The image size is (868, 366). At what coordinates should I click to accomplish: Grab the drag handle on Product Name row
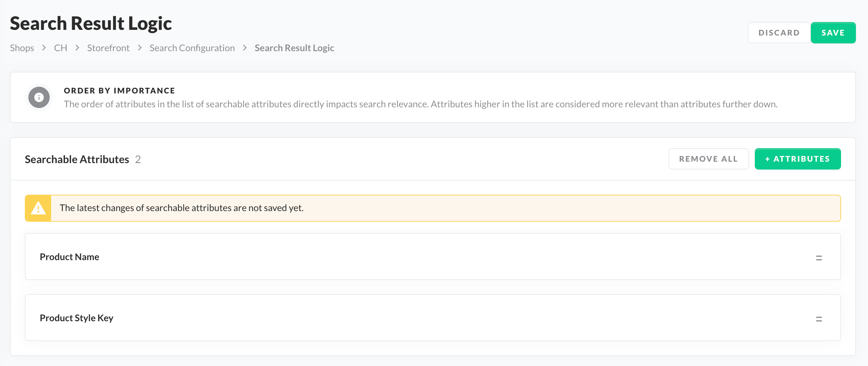tap(819, 258)
